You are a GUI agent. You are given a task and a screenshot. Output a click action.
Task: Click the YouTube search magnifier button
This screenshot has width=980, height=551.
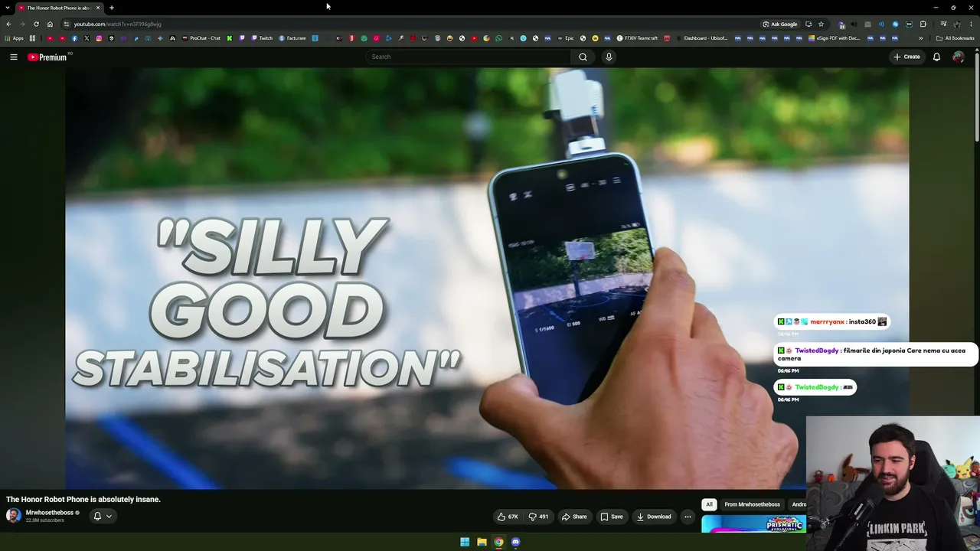point(583,57)
